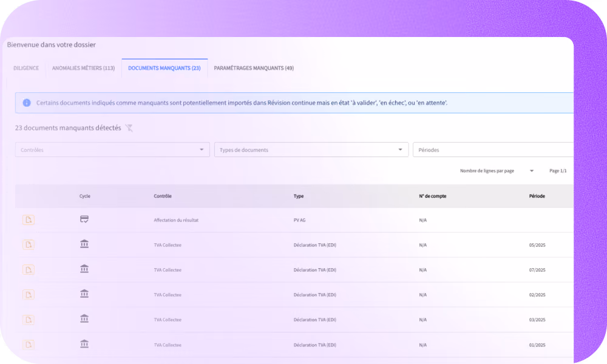Expand the Contrôles dropdown filter
607x364 pixels.
pos(112,150)
